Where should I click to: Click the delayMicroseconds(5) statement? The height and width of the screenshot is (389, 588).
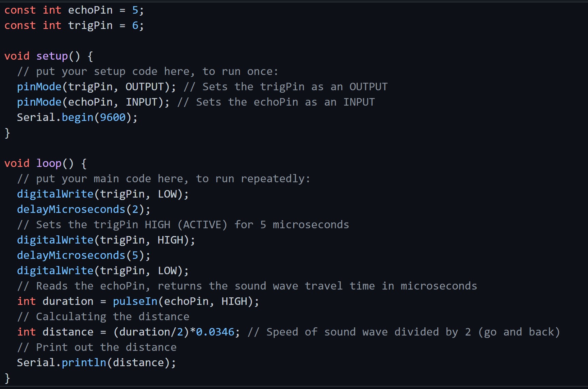[x=84, y=255]
